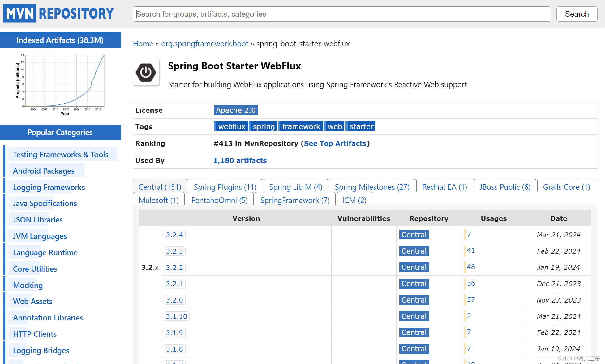Image resolution: width=605 pixels, height=364 pixels.
Task: Click the Spring Boot power button icon
Action: point(146,73)
